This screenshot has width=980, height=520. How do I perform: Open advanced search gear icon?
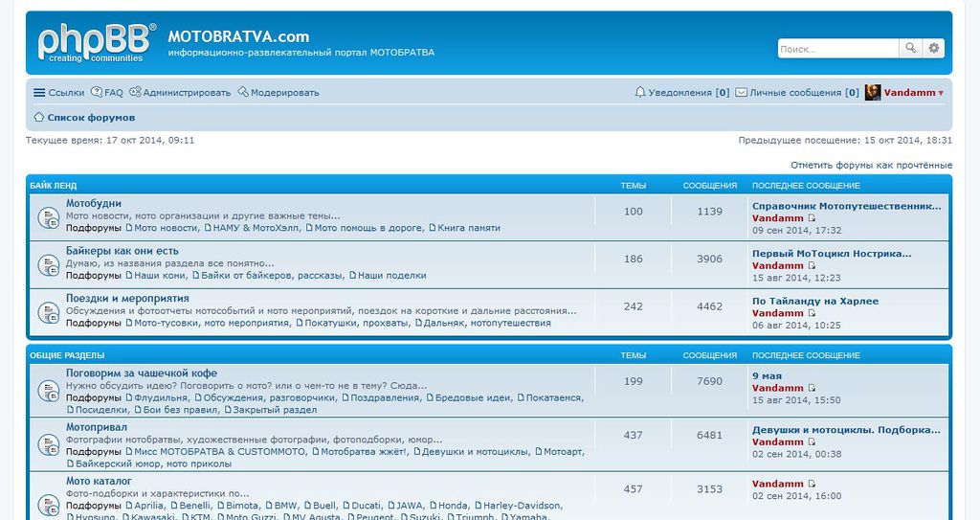point(934,48)
